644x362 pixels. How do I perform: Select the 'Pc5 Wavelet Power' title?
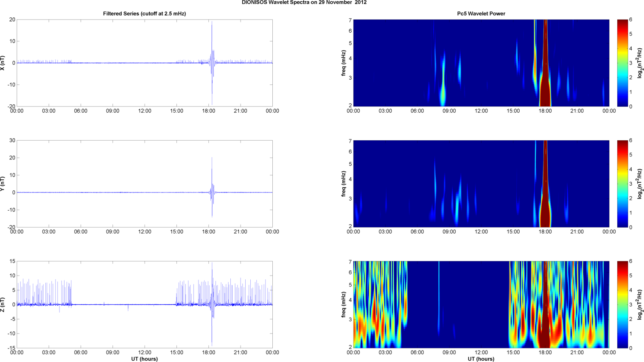(481, 14)
